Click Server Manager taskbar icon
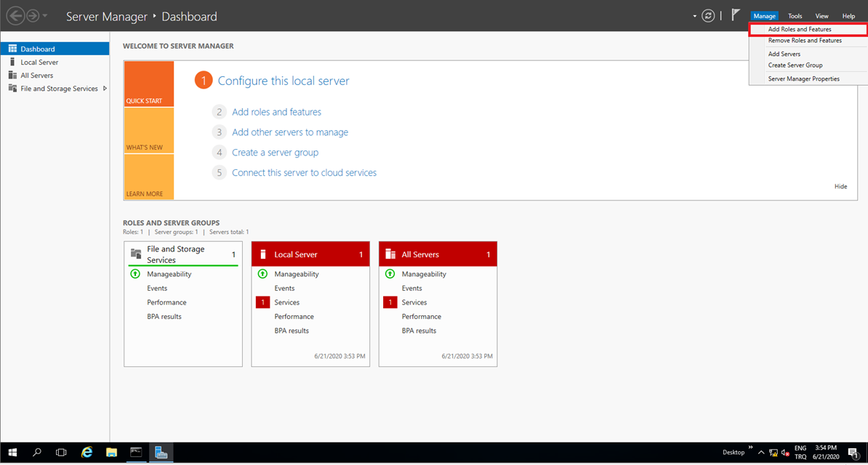Viewport: 868px width, 465px height. (161, 452)
